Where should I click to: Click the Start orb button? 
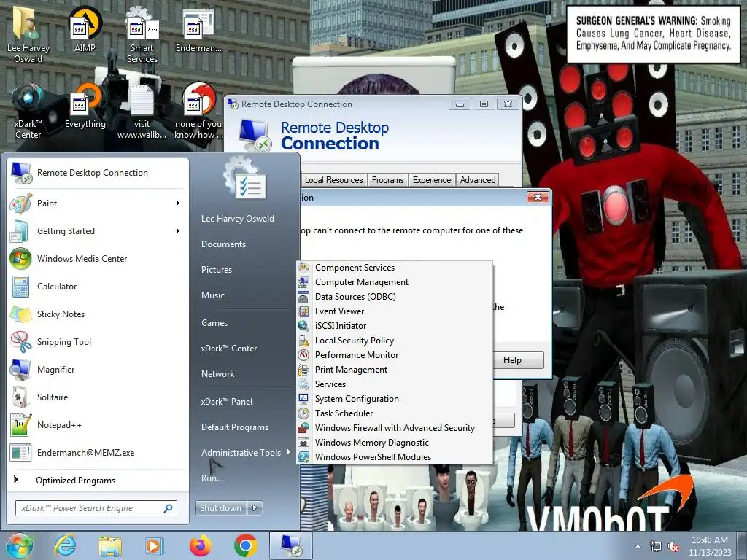pyautogui.click(x=19, y=545)
